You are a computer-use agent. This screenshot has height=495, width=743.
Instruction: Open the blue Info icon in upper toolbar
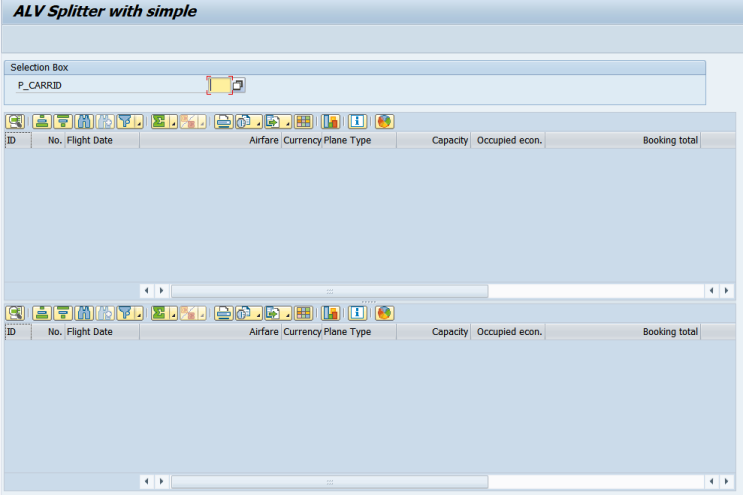click(x=357, y=122)
